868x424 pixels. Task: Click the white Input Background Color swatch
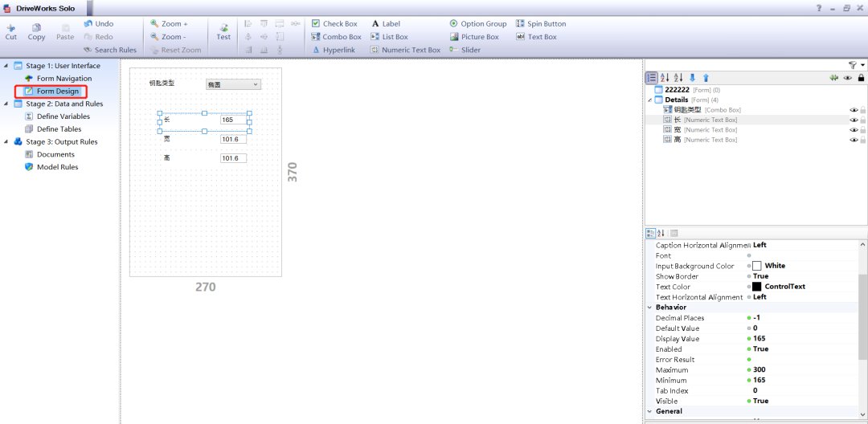[x=757, y=266]
